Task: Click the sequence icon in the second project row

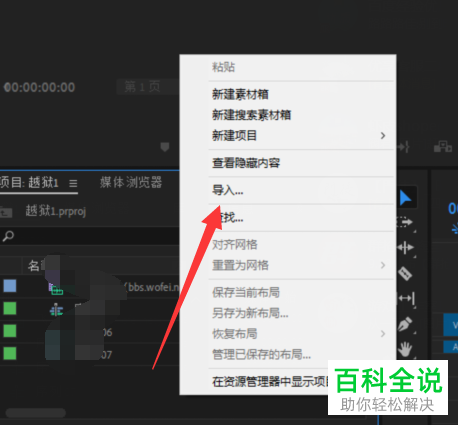Action: click(56, 310)
